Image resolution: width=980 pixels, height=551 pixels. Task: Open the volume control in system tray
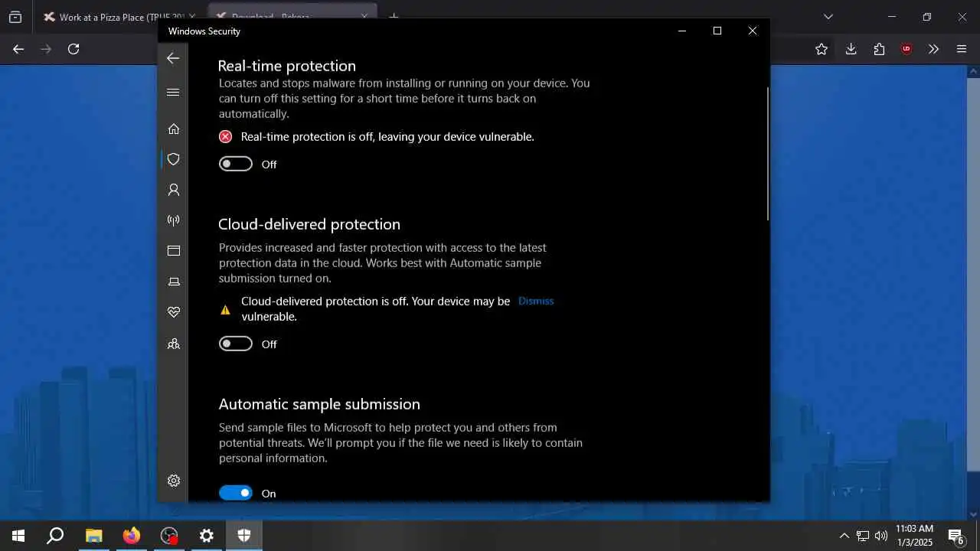coord(880,536)
